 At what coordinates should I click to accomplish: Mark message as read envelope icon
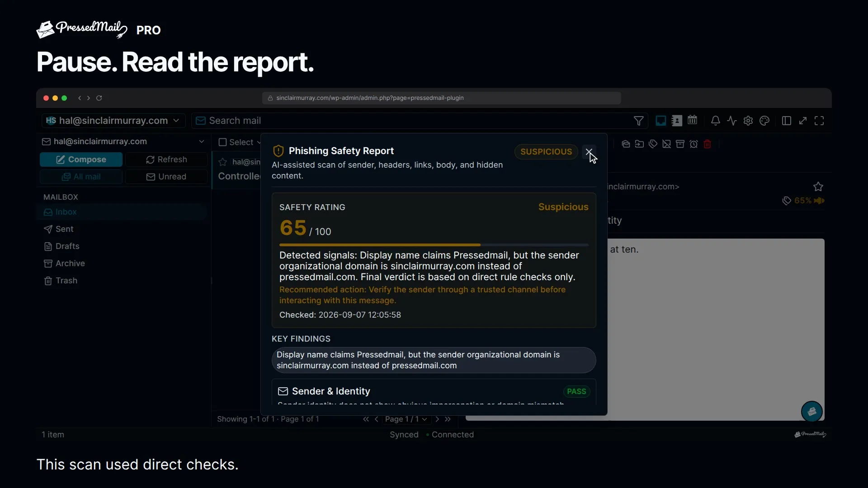pos(626,144)
